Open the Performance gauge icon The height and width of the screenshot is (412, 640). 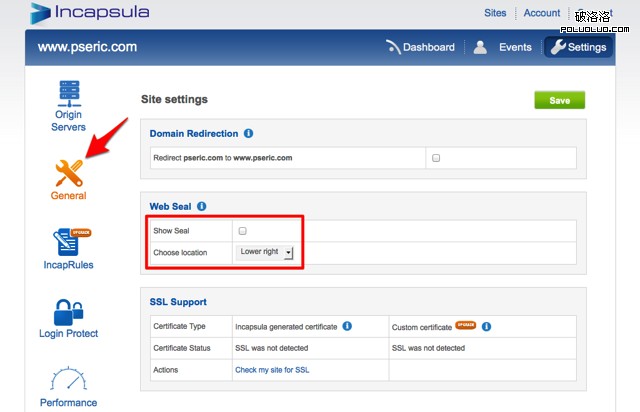click(68, 380)
